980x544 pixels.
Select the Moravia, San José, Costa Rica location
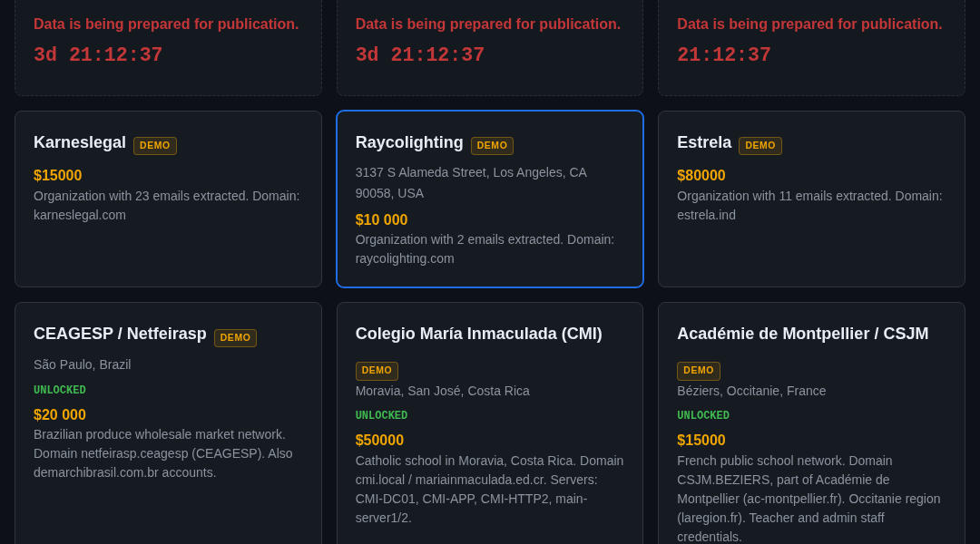[443, 391]
